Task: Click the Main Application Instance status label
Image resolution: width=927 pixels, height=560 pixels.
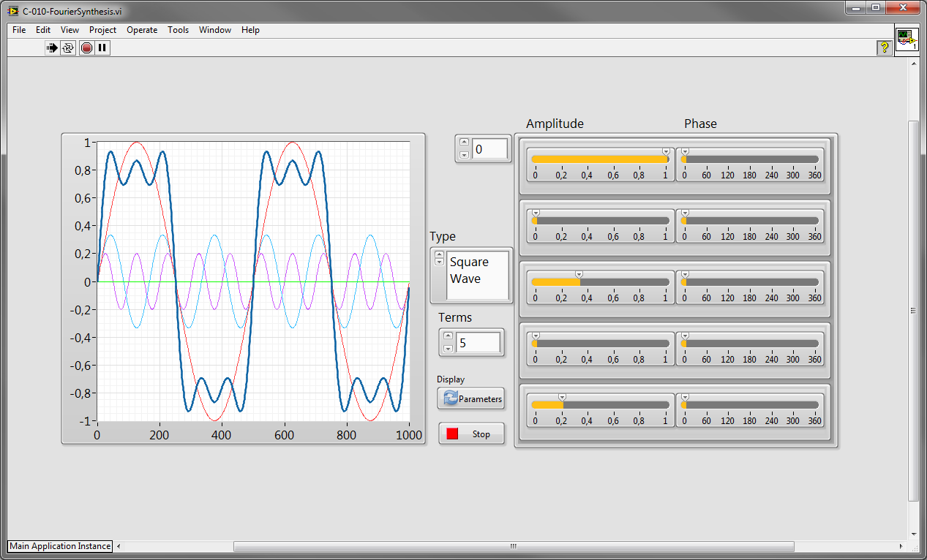Action: [x=60, y=546]
